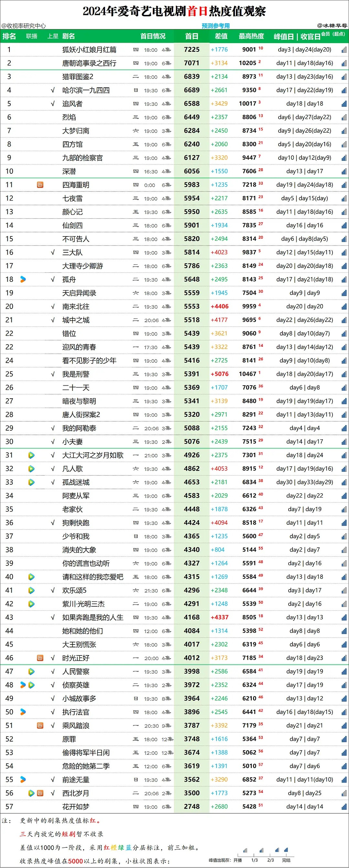This screenshot has height=868, width=349.
Task: Click the Tencent Video icon beside 欢乐颂5
Action: click(31, 590)
